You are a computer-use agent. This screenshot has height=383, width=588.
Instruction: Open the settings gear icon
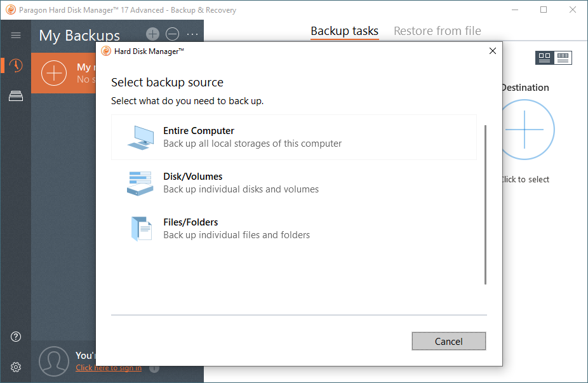pos(16,367)
